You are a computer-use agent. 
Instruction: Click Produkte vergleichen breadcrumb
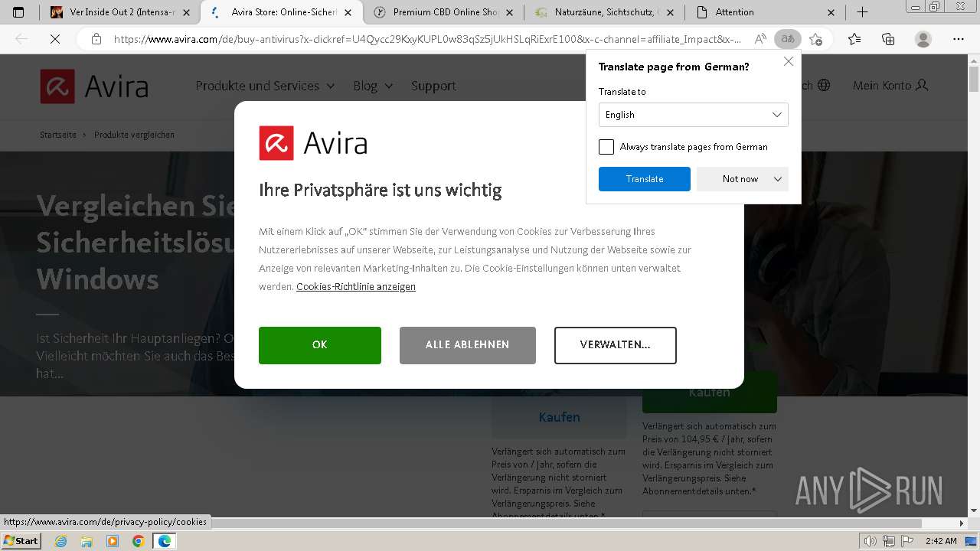(x=134, y=135)
